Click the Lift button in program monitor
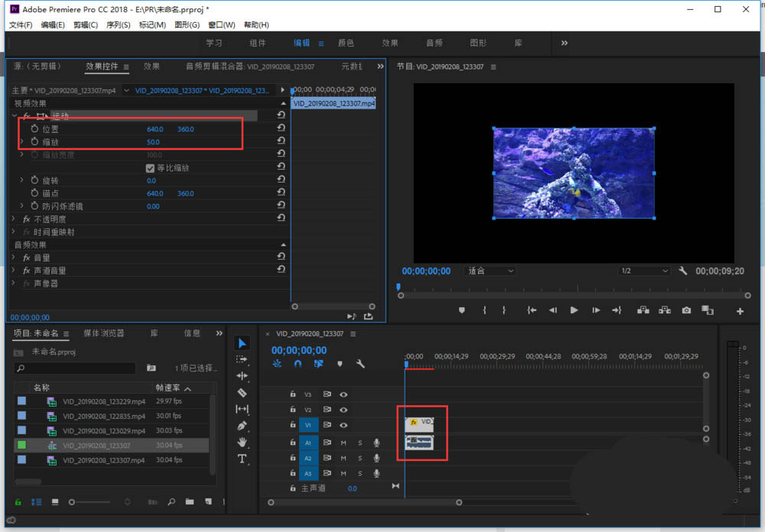 (x=643, y=310)
